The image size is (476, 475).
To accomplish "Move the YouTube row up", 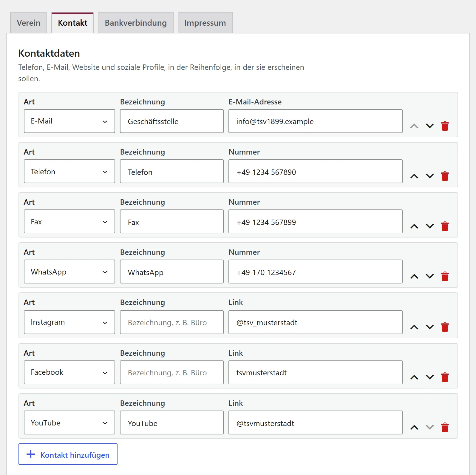I will point(414,427).
